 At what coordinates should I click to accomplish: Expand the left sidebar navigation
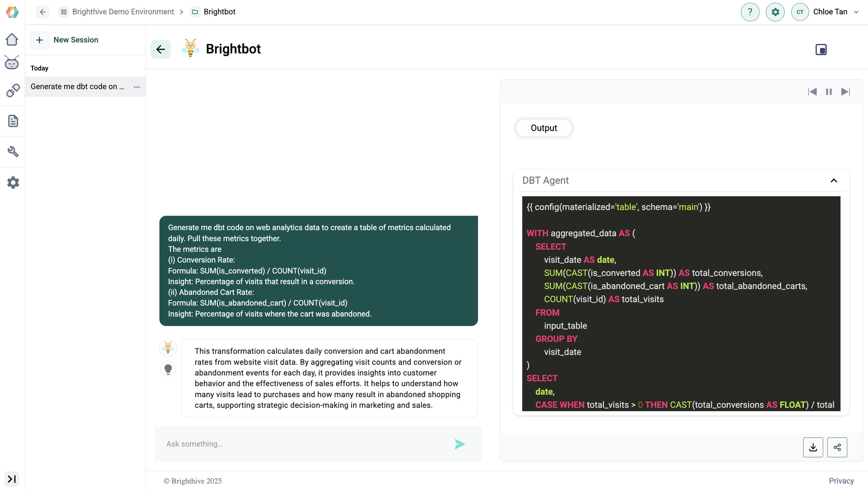pyautogui.click(x=12, y=479)
